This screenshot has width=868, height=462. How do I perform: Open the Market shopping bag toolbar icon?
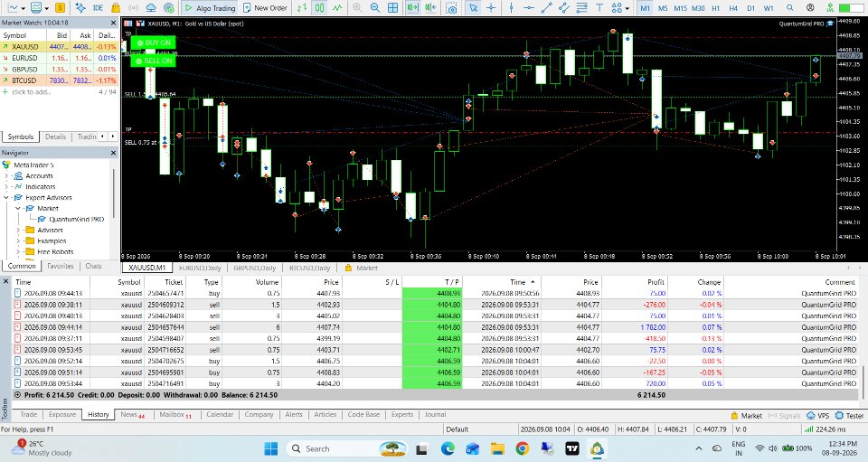point(116,8)
